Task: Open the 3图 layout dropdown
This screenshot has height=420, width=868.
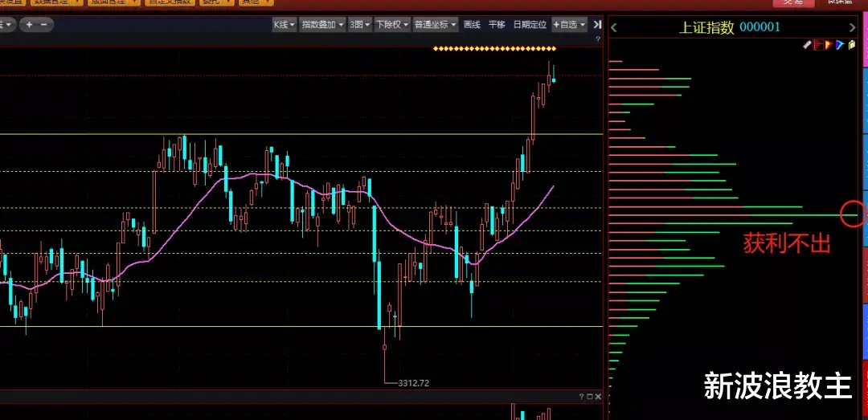Action: pos(360,24)
